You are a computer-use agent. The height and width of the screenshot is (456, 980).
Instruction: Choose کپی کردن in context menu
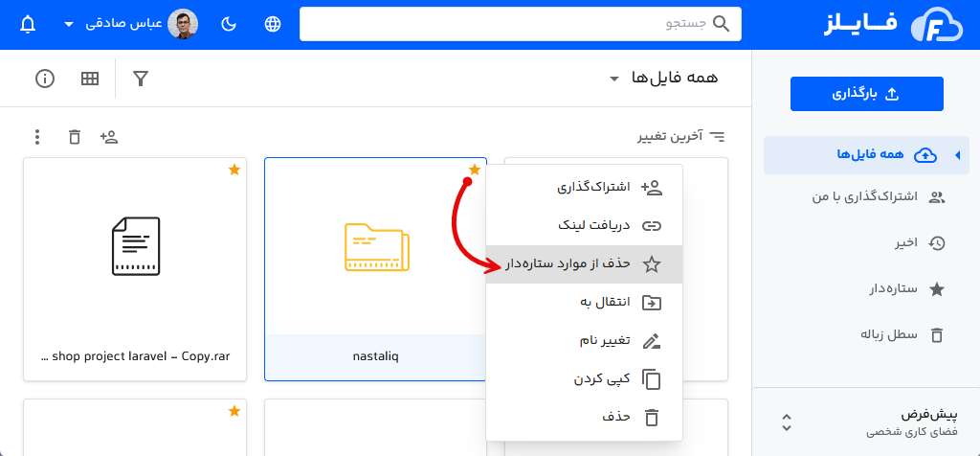(x=584, y=379)
